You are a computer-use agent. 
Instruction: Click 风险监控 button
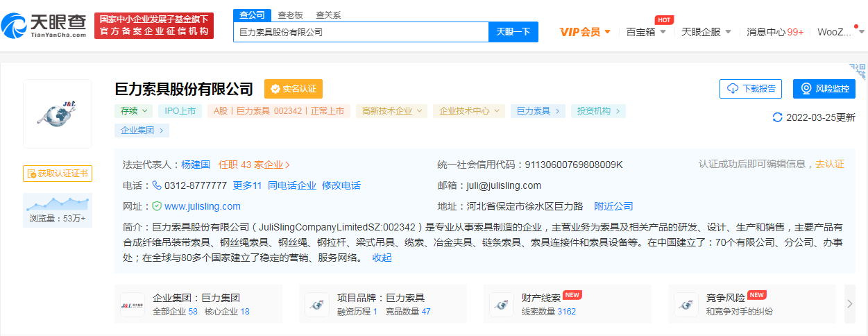[x=824, y=89]
